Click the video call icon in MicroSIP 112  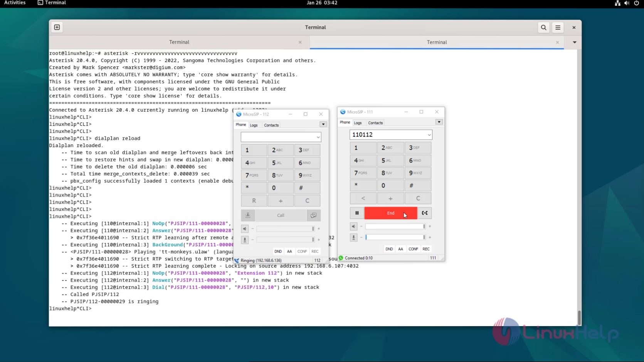(x=248, y=215)
